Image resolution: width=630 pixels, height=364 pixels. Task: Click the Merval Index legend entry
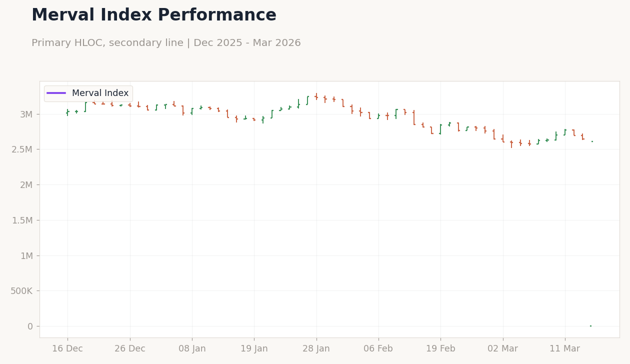pos(88,93)
